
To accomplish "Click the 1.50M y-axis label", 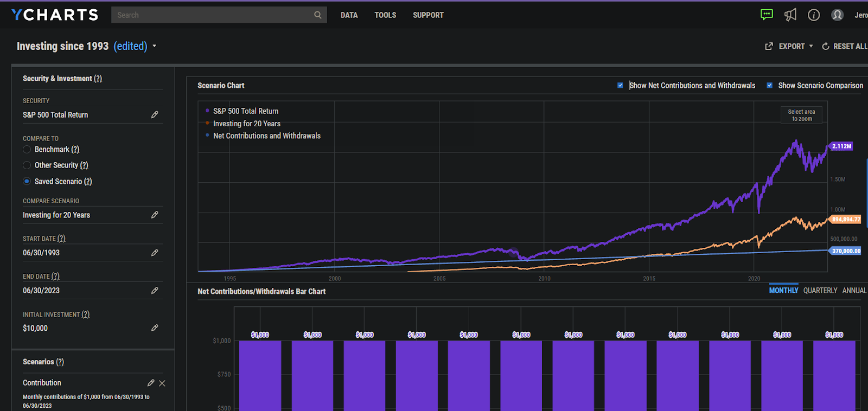I will 838,179.
